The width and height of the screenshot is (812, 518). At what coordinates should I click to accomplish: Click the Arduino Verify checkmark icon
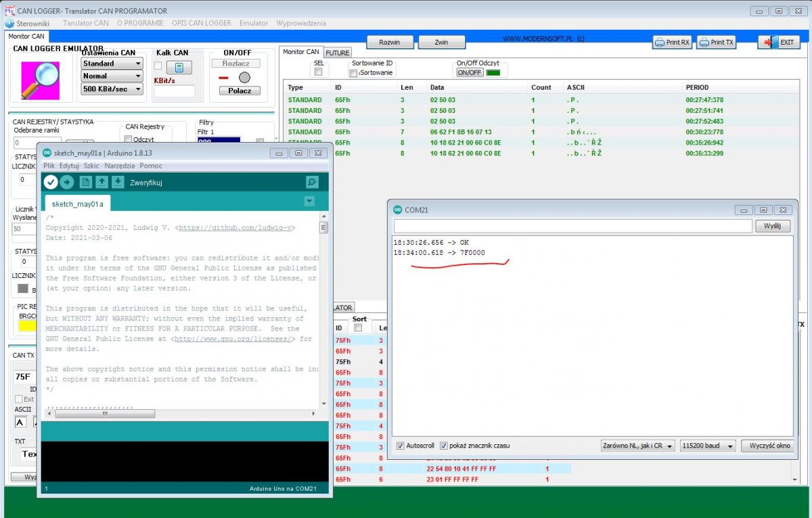(x=50, y=182)
